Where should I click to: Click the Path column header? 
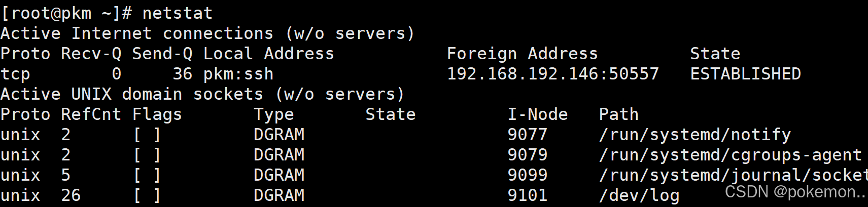(x=619, y=114)
